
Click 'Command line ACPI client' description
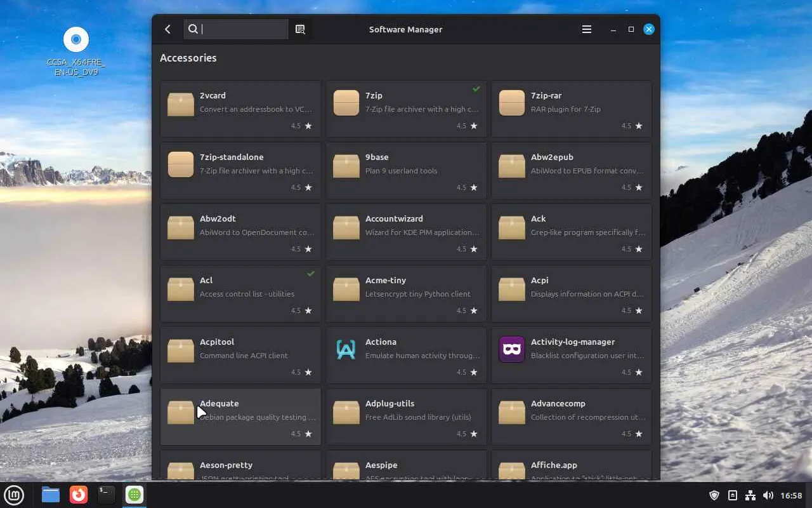click(244, 356)
